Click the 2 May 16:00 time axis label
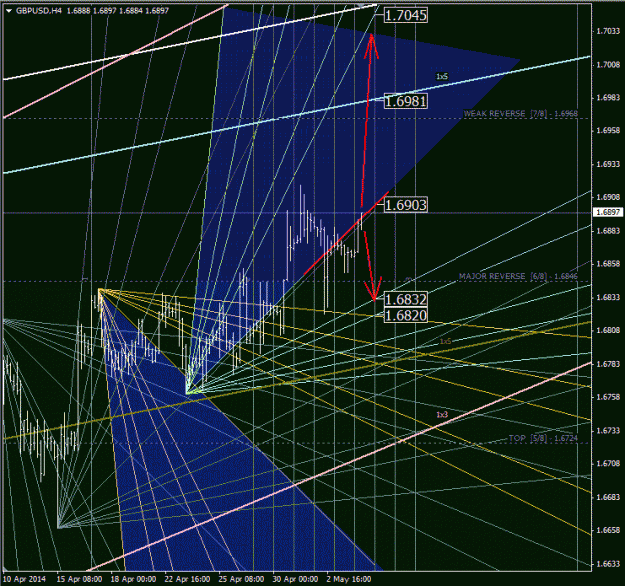 349,579
